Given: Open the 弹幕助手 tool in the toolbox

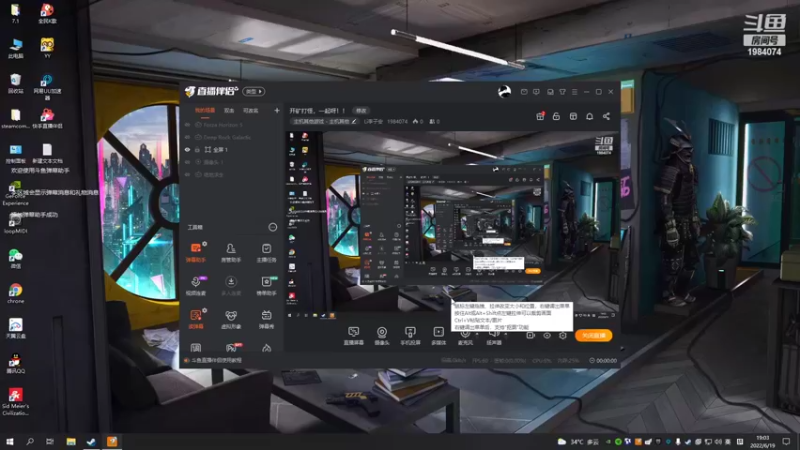Looking at the screenshot, I should pos(196,252).
